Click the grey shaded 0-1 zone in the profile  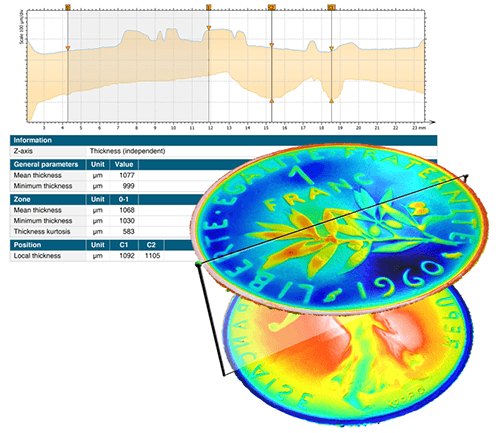point(138,66)
